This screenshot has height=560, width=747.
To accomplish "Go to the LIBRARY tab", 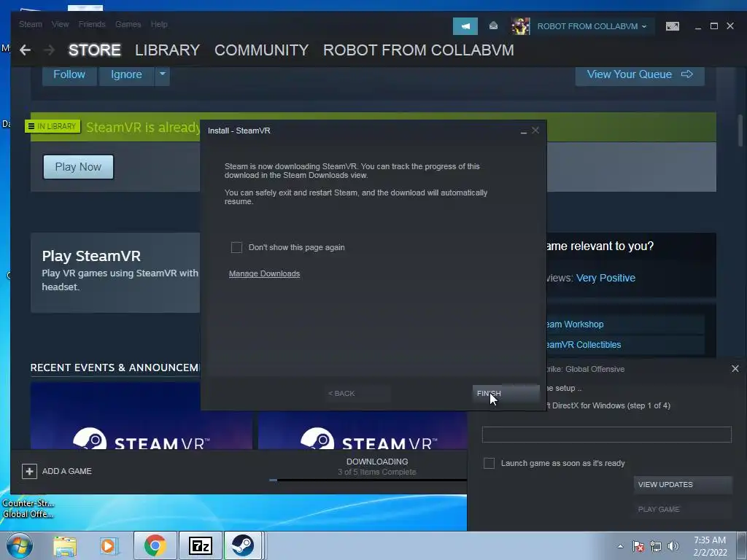I will [x=167, y=50].
